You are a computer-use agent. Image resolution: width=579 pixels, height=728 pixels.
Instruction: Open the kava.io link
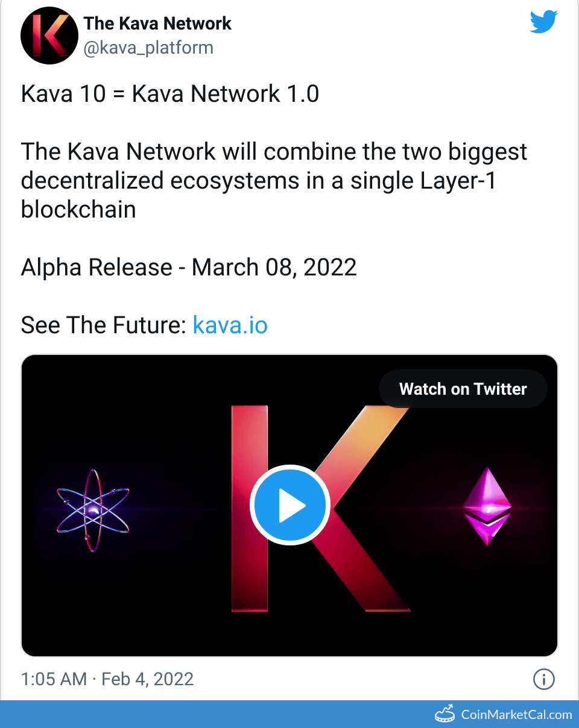230,325
